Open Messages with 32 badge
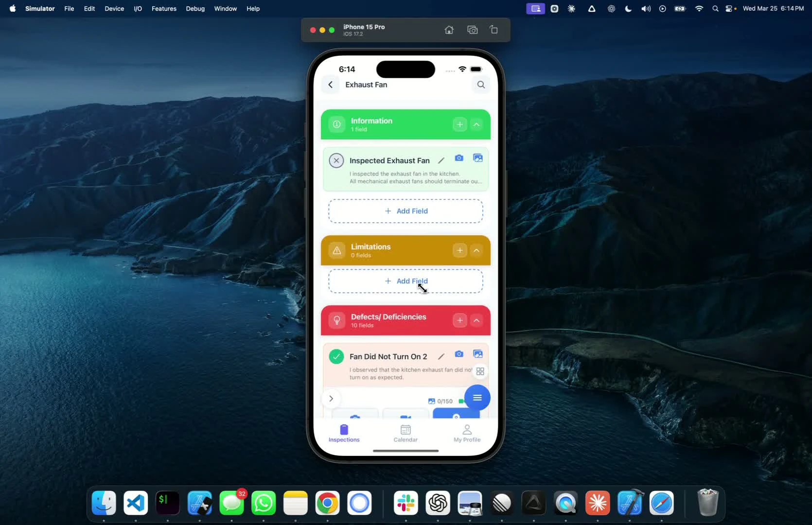 (x=231, y=503)
